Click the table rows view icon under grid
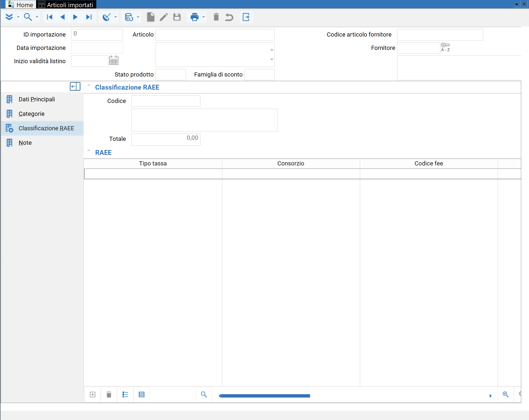This screenshot has width=529, height=420. point(142,394)
